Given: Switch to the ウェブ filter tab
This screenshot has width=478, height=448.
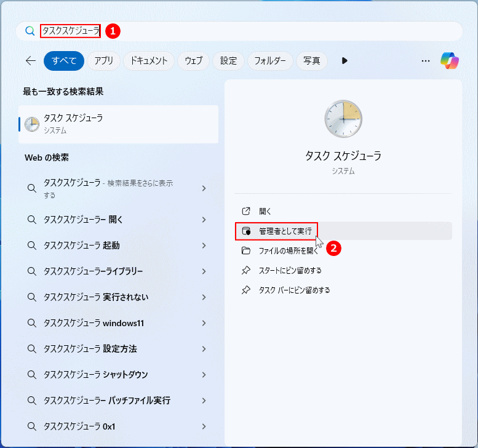Looking at the screenshot, I should point(194,61).
